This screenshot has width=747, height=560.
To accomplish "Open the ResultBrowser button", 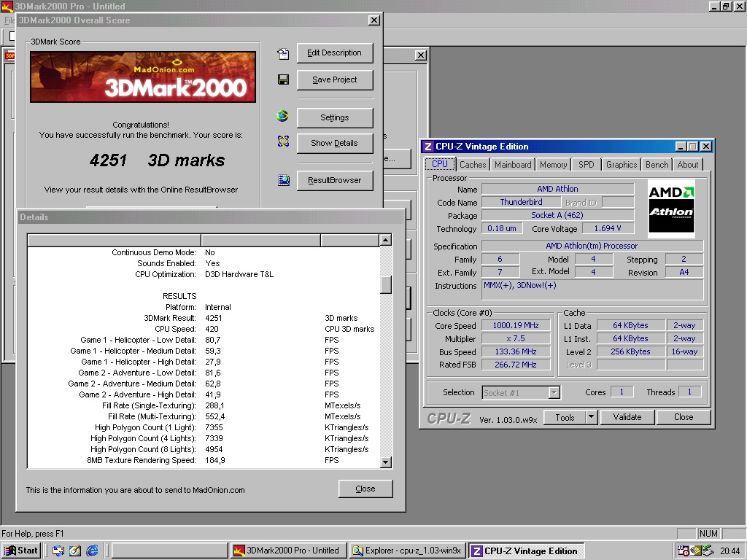I will click(x=334, y=181).
